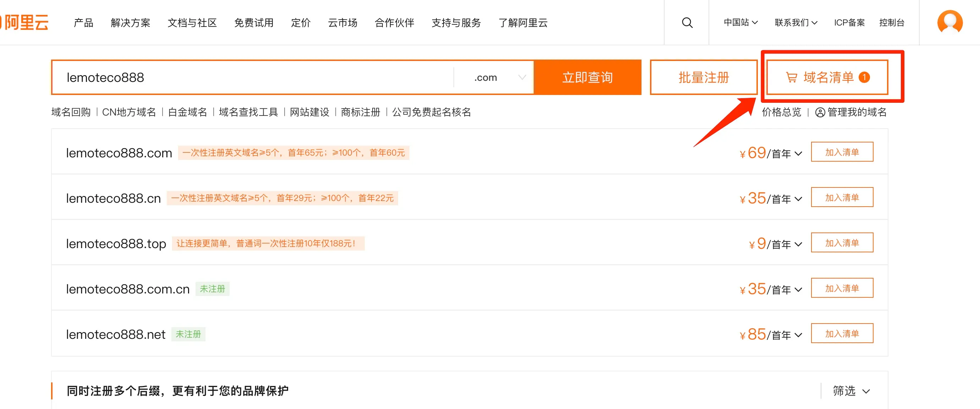This screenshot has width=980, height=409.
Task: Open the 白金域名 link
Action: coord(187,112)
